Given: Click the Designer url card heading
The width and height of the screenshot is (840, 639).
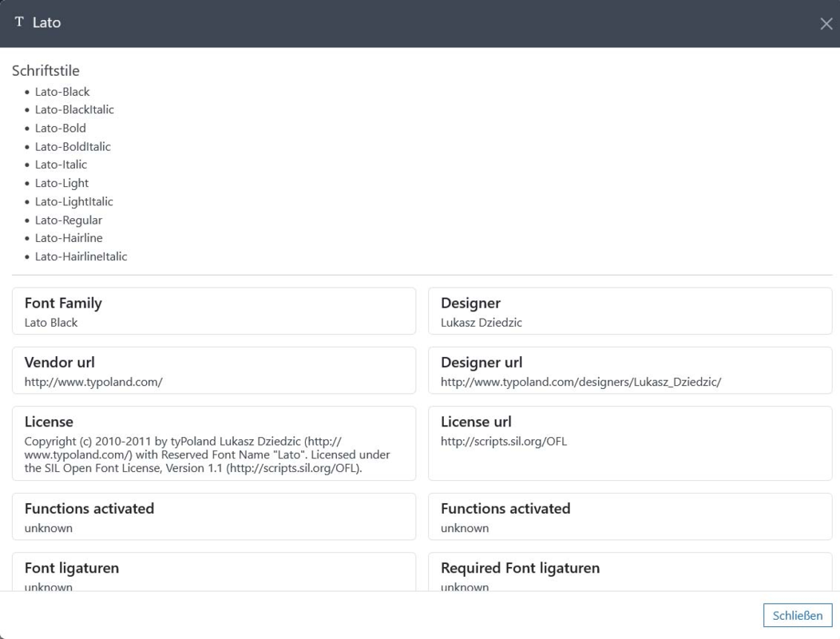Looking at the screenshot, I should (x=481, y=363).
